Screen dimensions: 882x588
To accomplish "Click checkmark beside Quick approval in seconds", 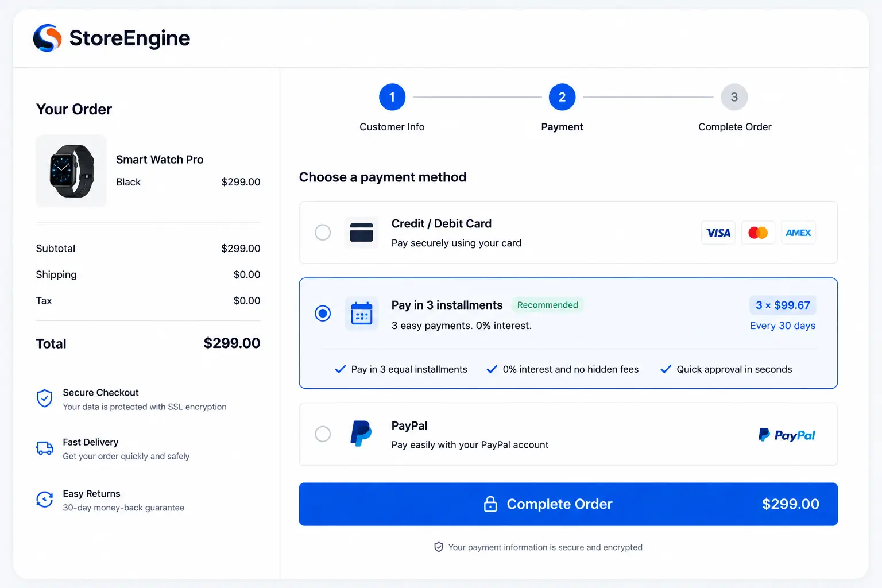I will click(666, 369).
